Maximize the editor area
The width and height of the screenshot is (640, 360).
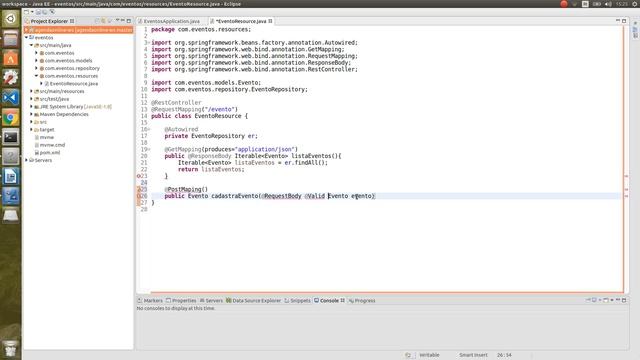click(624, 21)
